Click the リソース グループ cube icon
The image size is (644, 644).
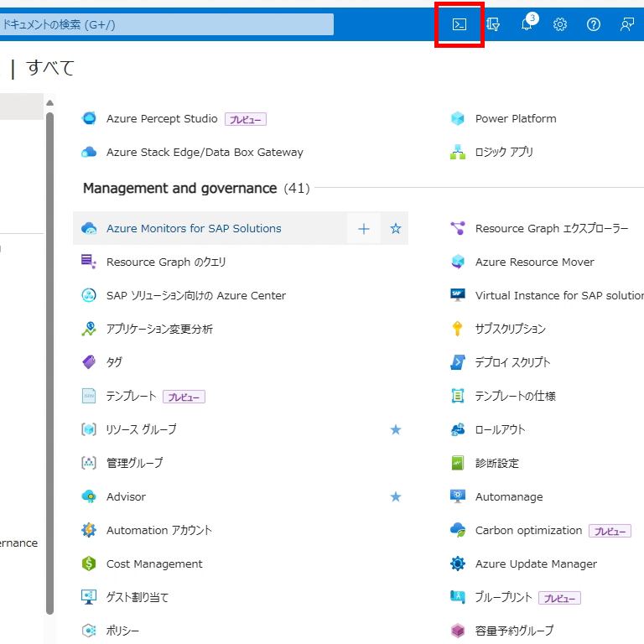click(x=89, y=429)
